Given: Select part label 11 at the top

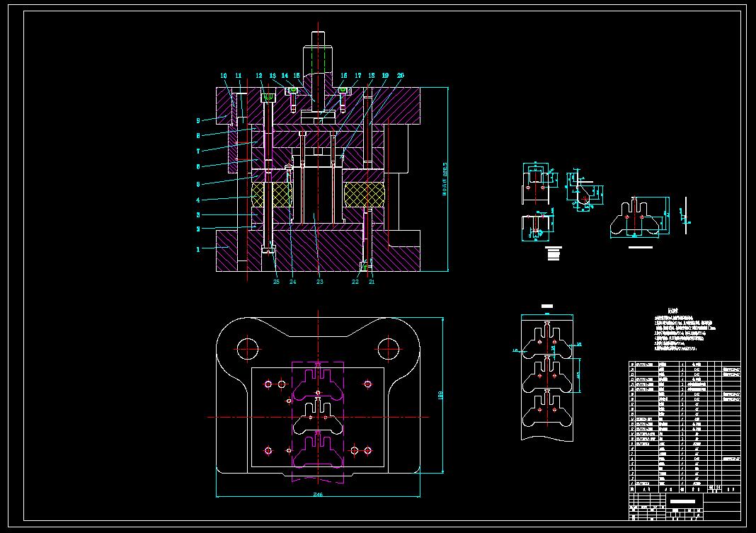Looking at the screenshot, I should click(238, 76).
